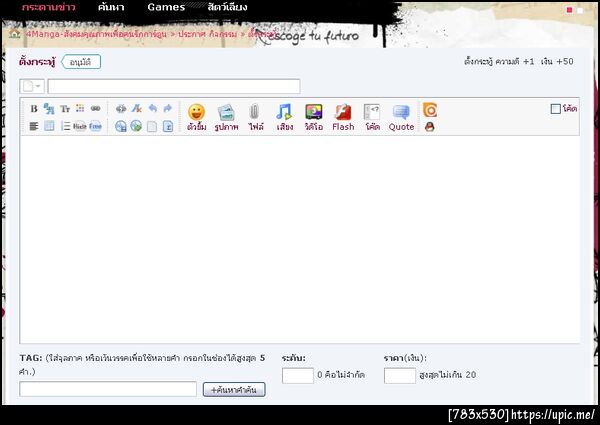Click the blank page icon in toolbar
Screen dimensions: 600x425
coord(152,126)
